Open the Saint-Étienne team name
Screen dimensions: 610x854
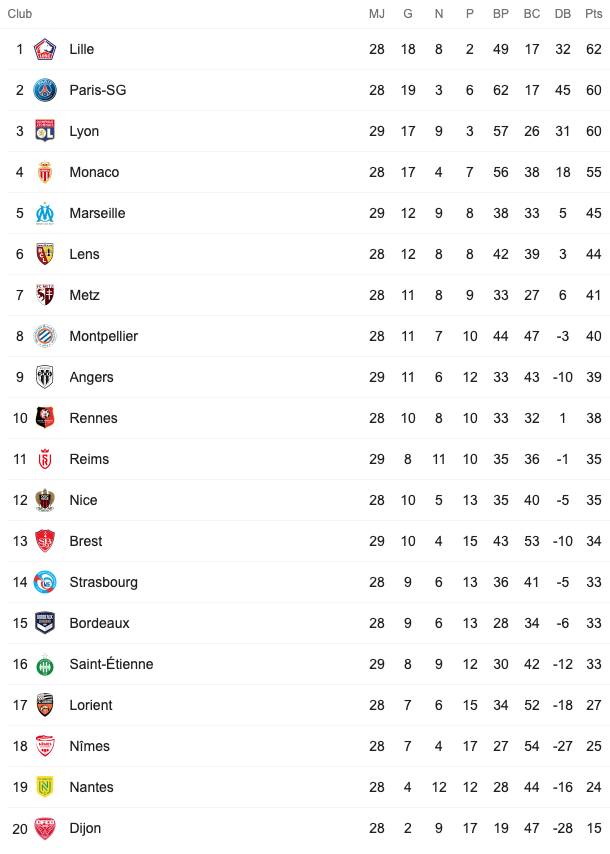(111, 664)
